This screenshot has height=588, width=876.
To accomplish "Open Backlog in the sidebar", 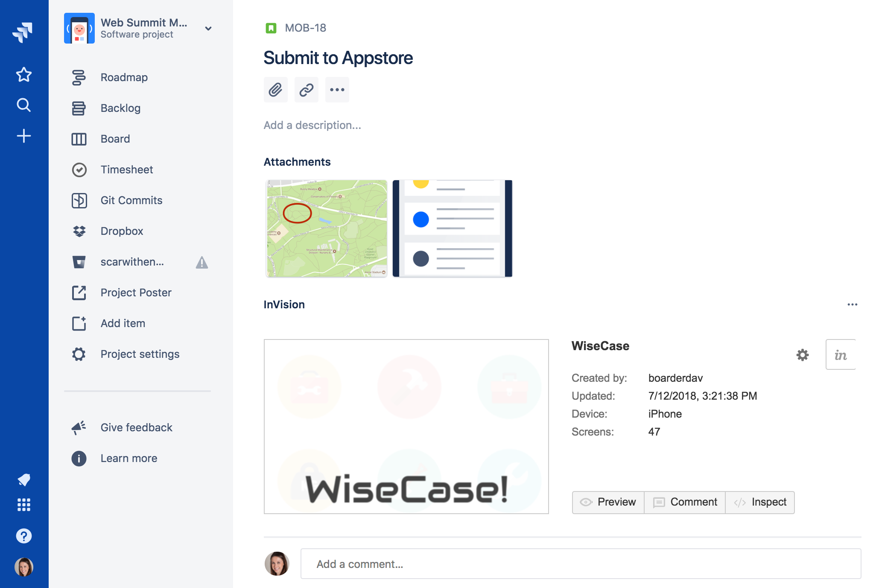I will point(137,108).
